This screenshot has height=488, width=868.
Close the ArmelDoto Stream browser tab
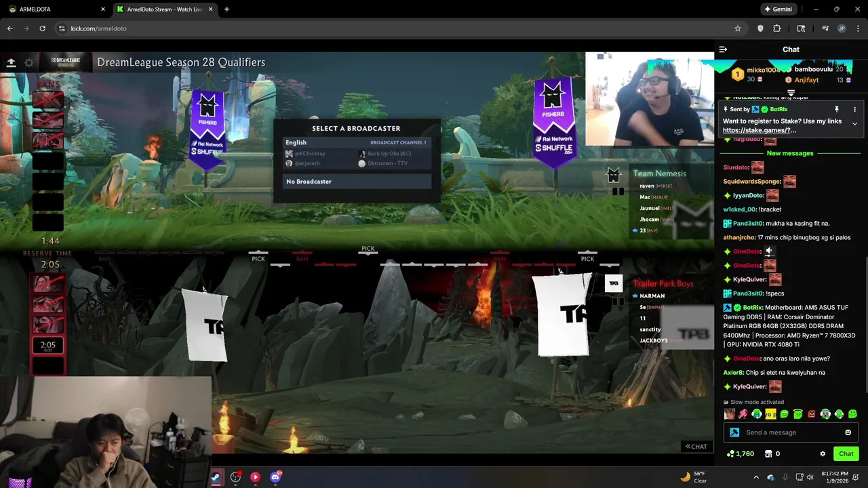point(210,9)
